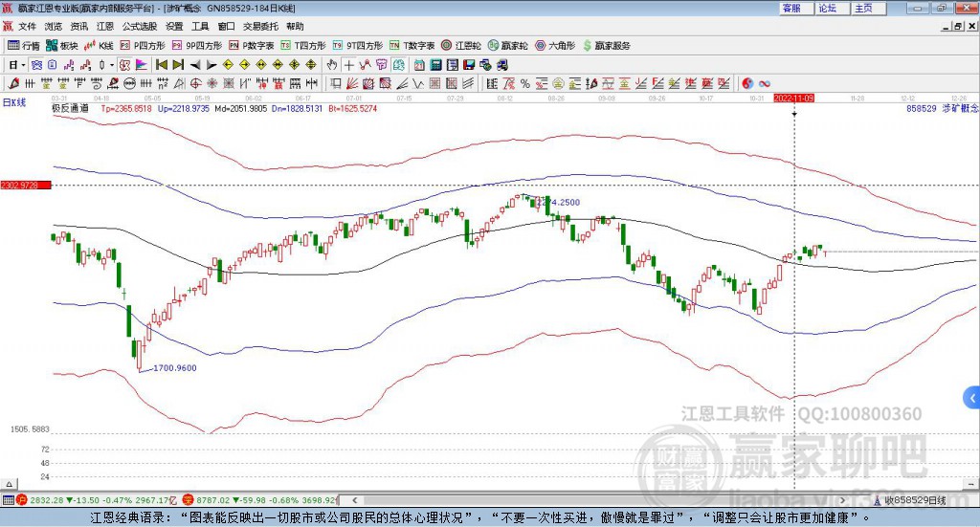Launch the 江恩轮 Gann wheel
This screenshot has width=980, height=527.
pos(461,46)
